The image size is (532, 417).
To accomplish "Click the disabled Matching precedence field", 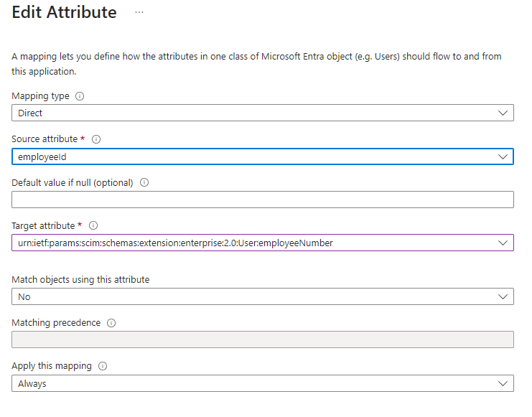I will (x=263, y=340).
